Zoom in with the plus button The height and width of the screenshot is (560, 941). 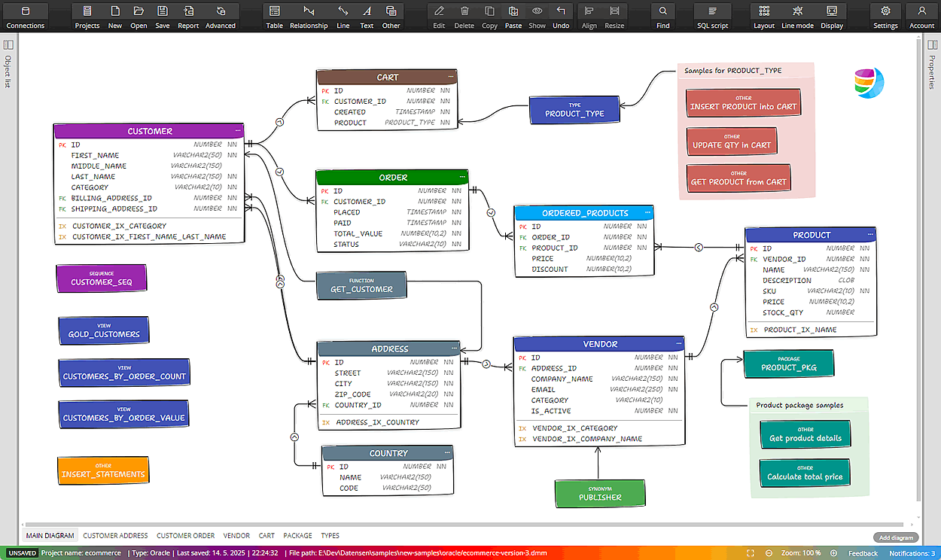coord(833,553)
